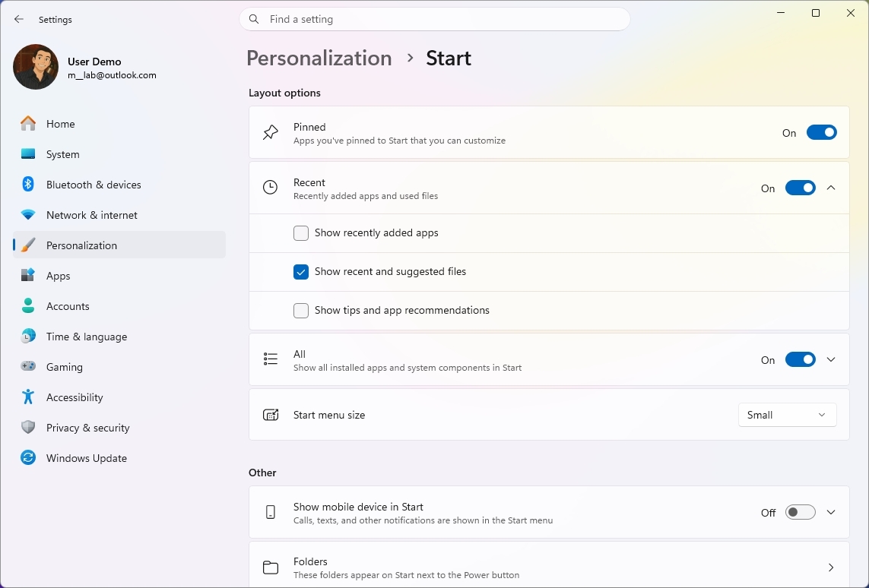Click the User Demo profile picture
This screenshot has height=588, width=869.
point(36,67)
